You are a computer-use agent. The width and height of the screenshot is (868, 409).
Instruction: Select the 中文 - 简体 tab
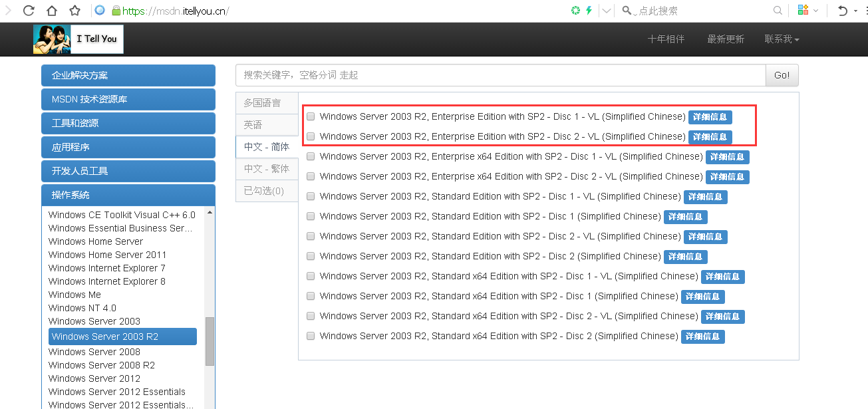pos(267,147)
